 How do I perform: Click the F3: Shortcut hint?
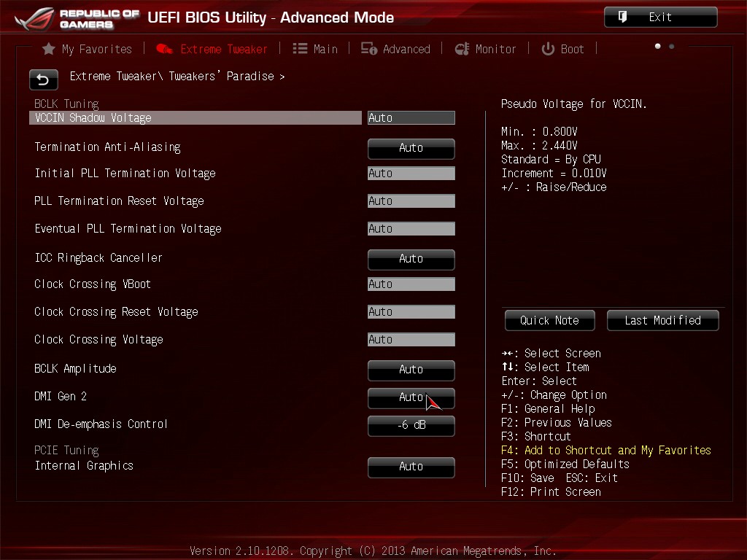click(x=536, y=437)
